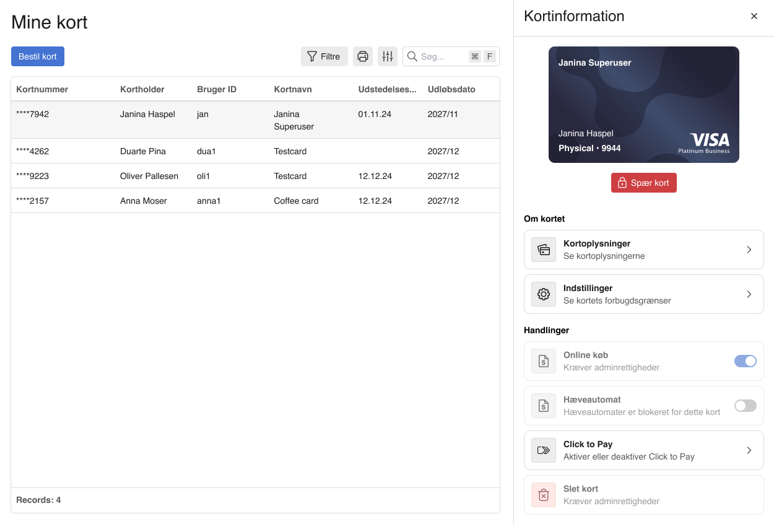The height and width of the screenshot is (532, 774).
Task: Click the Slet kort trash icon
Action: click(x=543, y=495)
